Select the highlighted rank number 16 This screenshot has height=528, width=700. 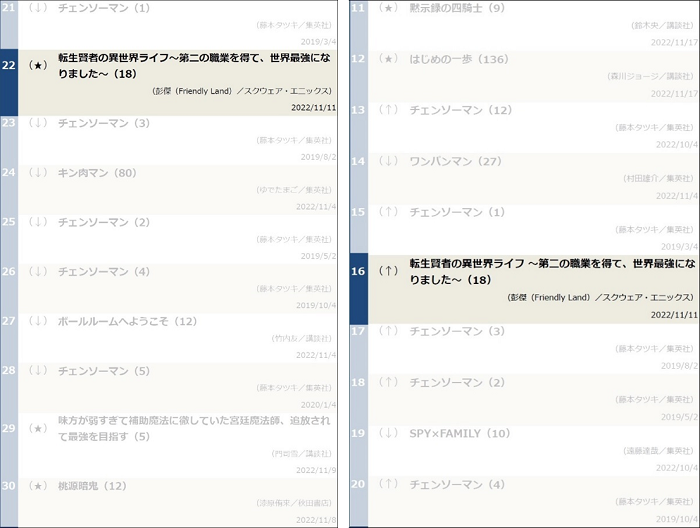[x=358, y=271]
